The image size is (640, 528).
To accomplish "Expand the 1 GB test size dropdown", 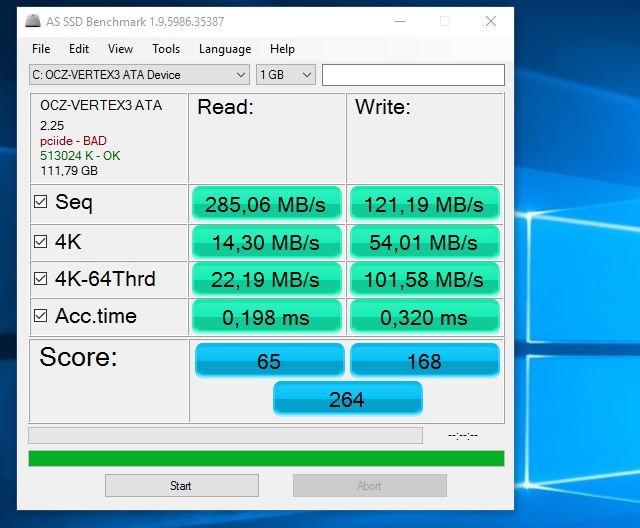I will point(286,75).
